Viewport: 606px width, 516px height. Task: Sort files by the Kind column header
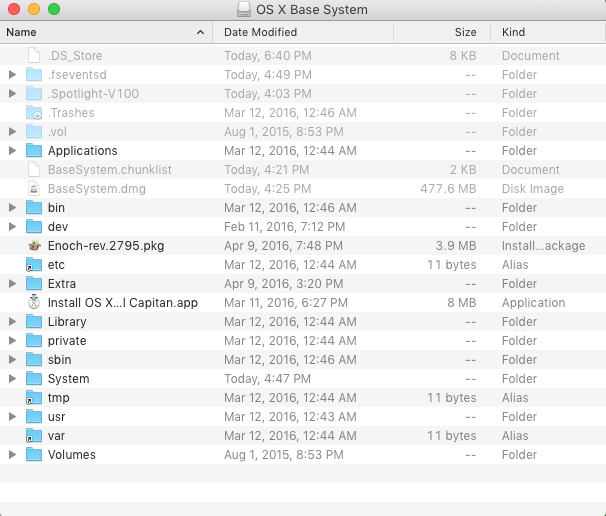tap(545, 33)
